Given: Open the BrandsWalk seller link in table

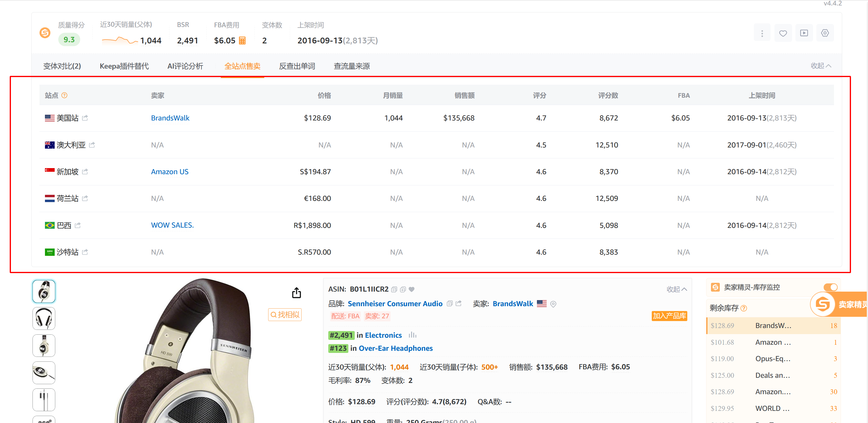Looking at the screenshot, I should (x=170, y=118).
